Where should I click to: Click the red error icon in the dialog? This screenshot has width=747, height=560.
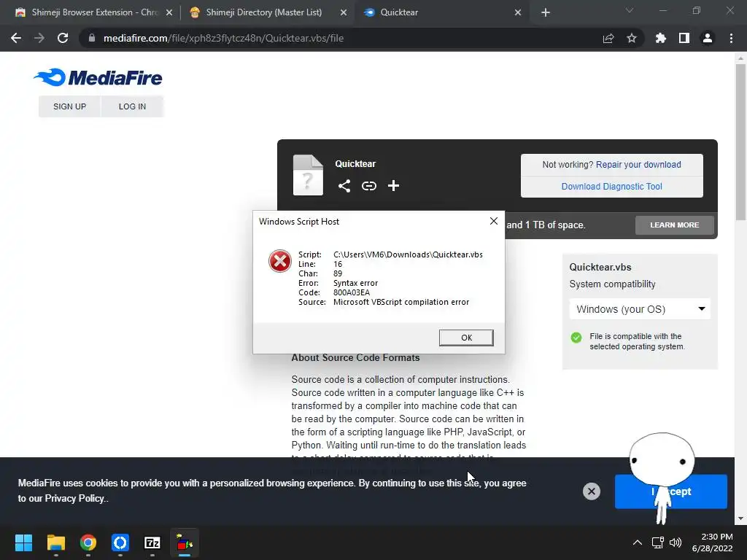click(280, 261)
